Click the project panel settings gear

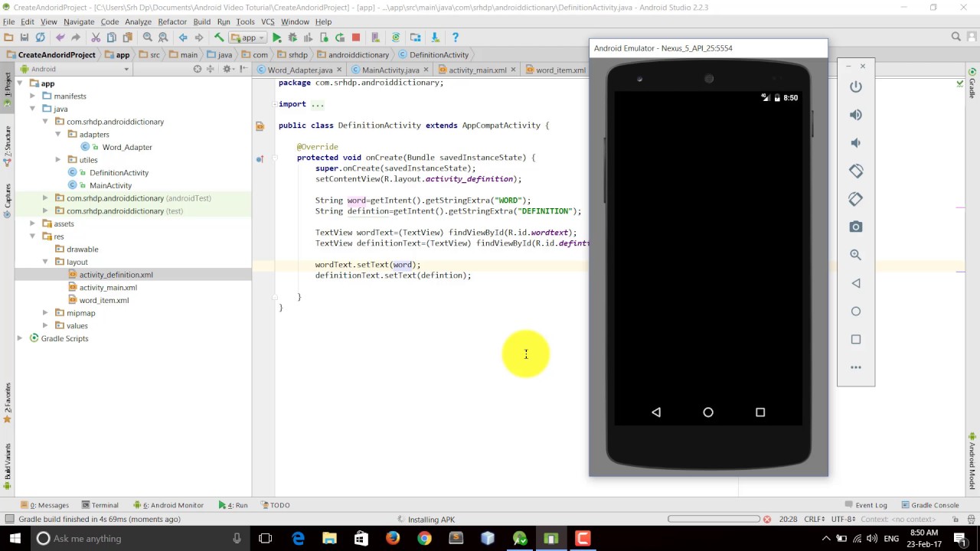click(x=227, y=69)
